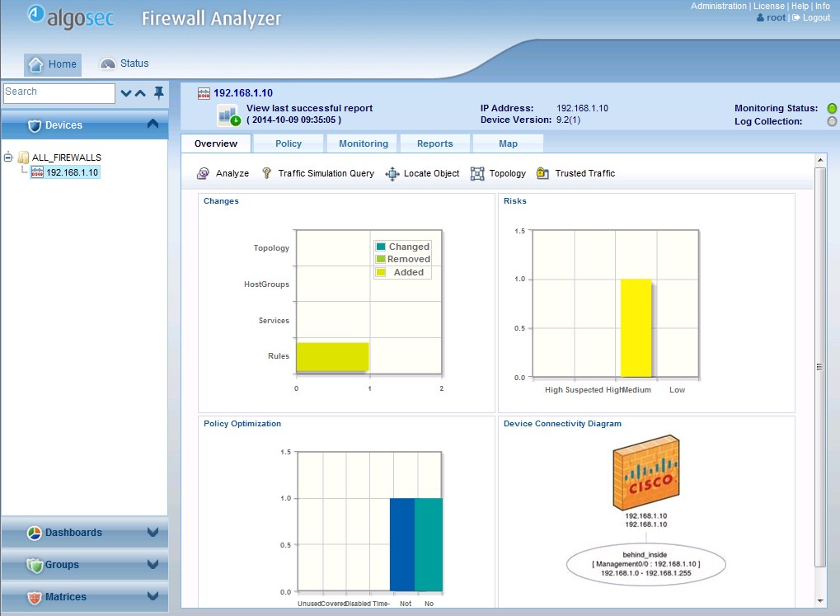Collapse the Devices panel chevron
Screen dimensions: 840x616
153,124
